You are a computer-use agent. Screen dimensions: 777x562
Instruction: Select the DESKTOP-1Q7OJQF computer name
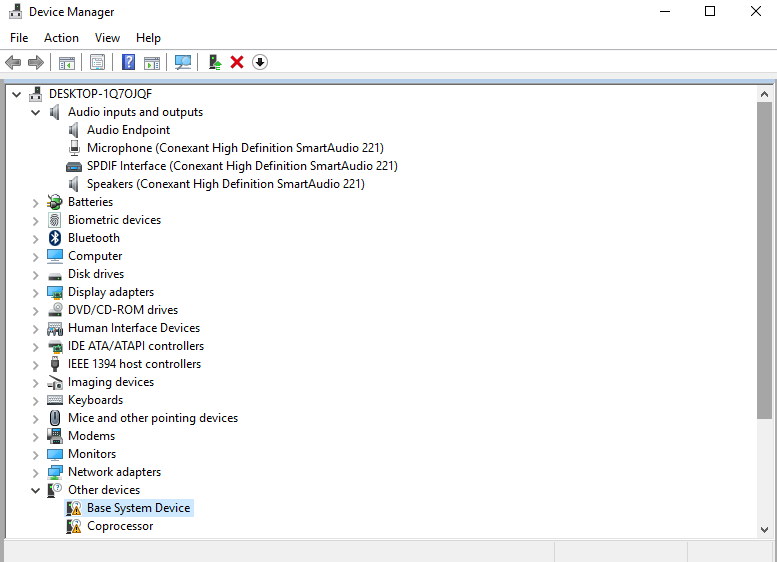(100, 94)
